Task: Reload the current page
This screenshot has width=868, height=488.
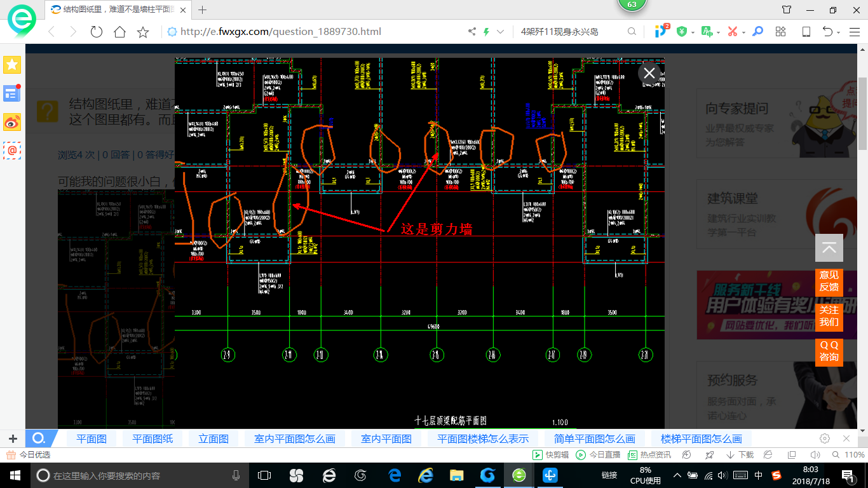Action: click(97, 32)
